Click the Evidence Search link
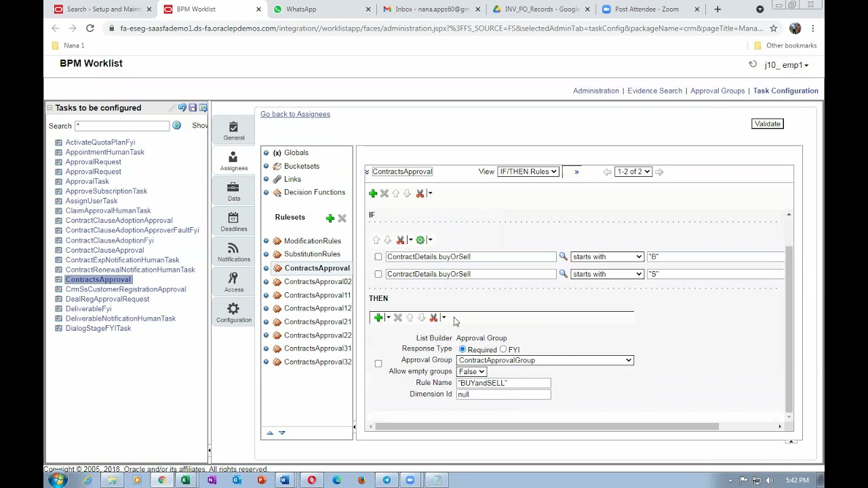This screenshot has width=868, height=488. pyautogui.click(x=654, y=91)
